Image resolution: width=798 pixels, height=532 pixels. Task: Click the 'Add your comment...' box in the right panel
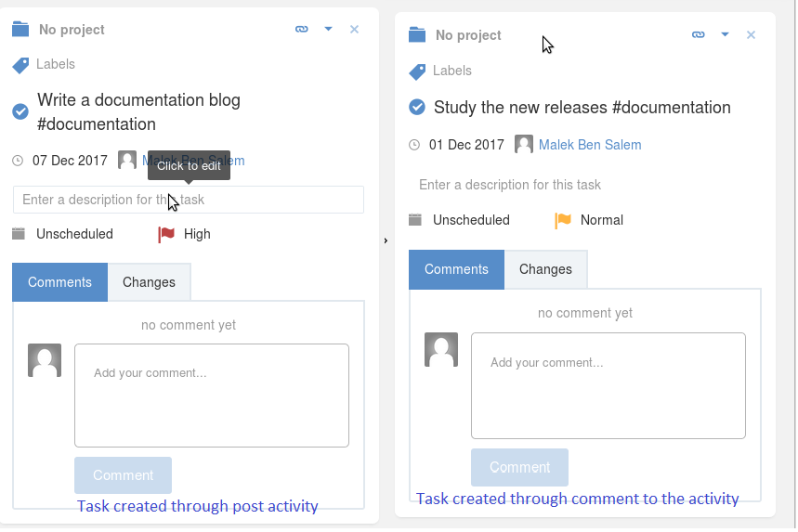pos(608,385)
